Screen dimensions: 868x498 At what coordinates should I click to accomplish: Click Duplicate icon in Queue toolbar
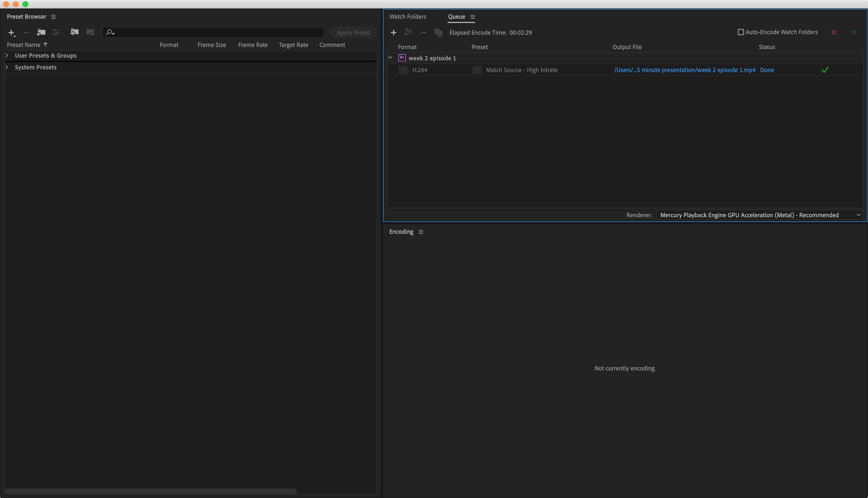439,33
